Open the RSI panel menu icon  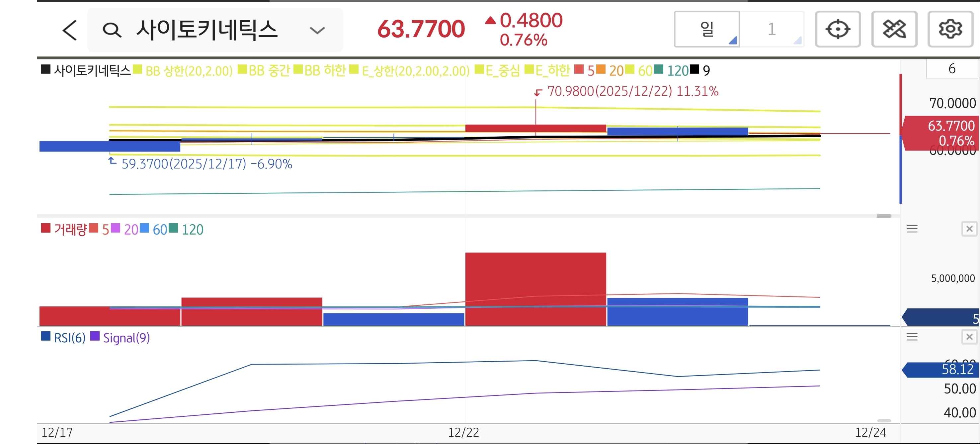coord(912,337)
